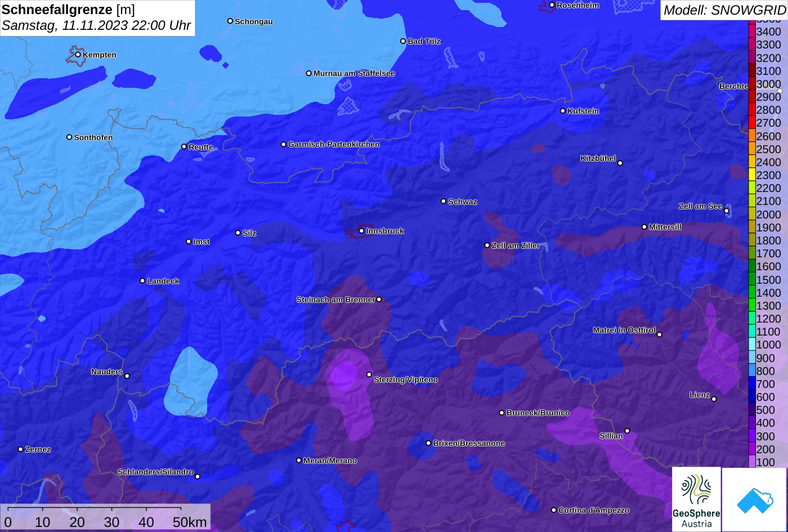Pick the cyan 1000 m legend swatch

click(x=751, y=345)
